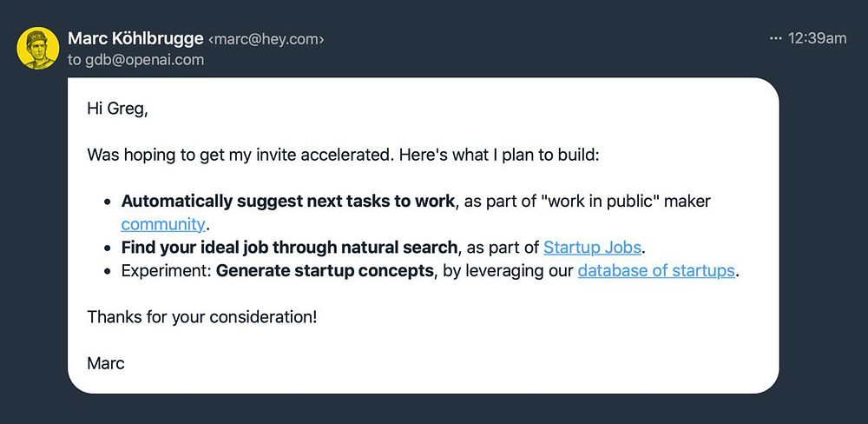Viewport: 868px width, 424px height.
Task: Click the first bullet point marker
Action: [107, 202]
